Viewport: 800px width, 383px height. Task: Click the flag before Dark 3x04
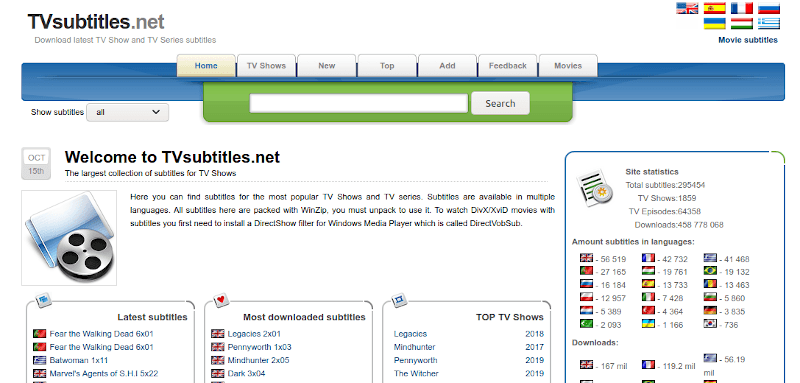point(217,373)
